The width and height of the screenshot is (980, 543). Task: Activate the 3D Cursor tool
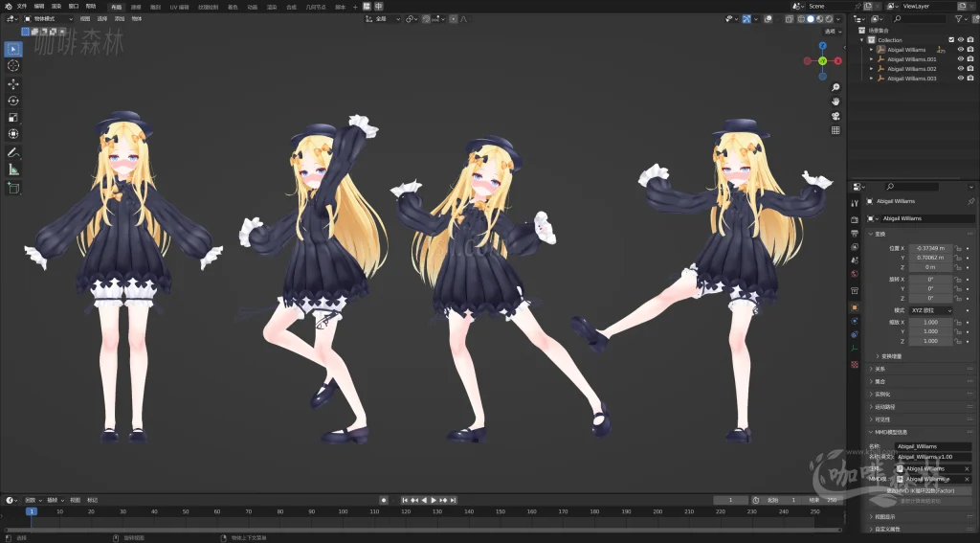(13, 66)
